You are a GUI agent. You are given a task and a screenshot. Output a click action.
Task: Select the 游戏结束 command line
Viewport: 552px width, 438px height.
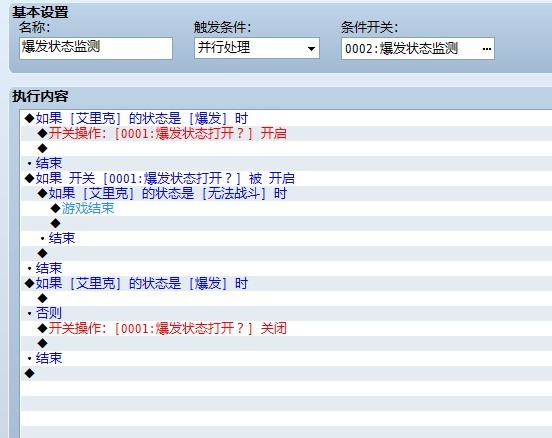click(x=286, y=208)
